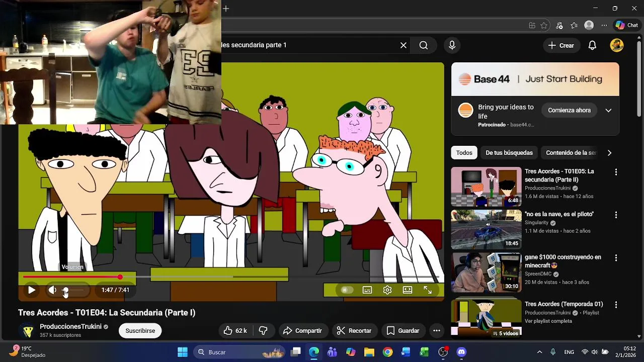Screen dimensions: 644x362
Task: Open Copilot Chat in Edge
Action: 626,25
